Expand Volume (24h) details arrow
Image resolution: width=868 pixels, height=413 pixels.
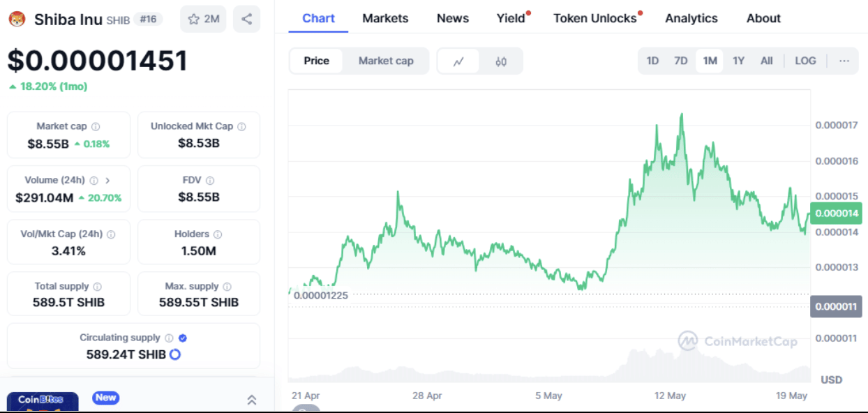107,181
